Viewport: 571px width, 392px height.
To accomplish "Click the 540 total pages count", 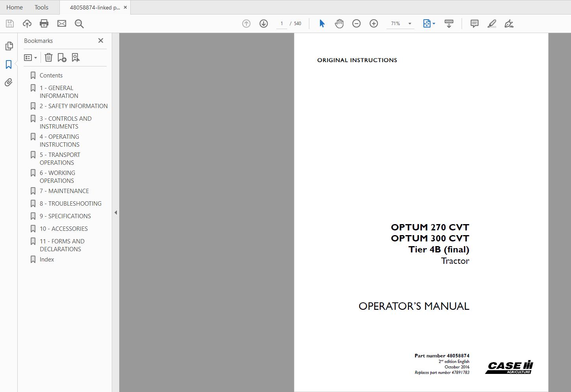I will [x=298, y=24].
